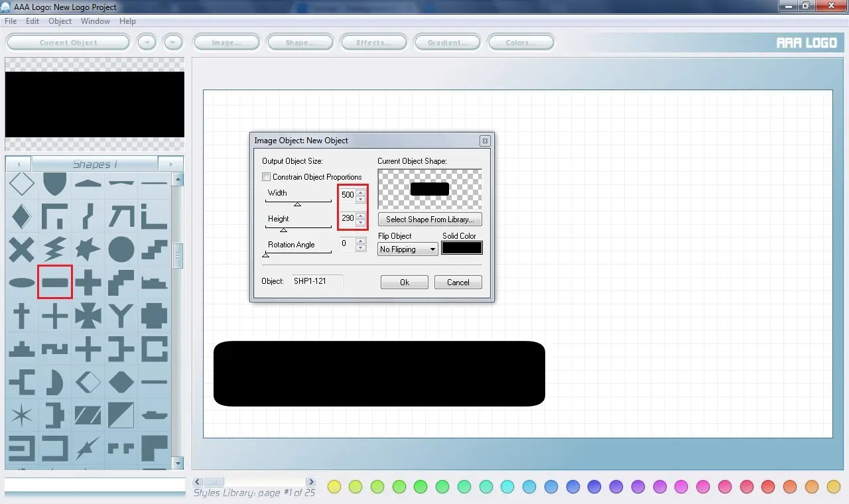Open the File menu

point(11,21)
